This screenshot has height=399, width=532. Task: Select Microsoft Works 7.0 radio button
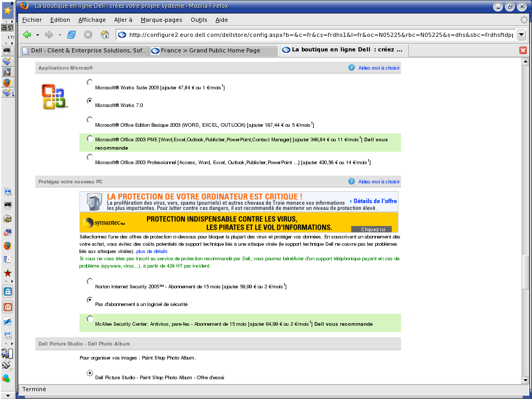(x=89, y=100)
